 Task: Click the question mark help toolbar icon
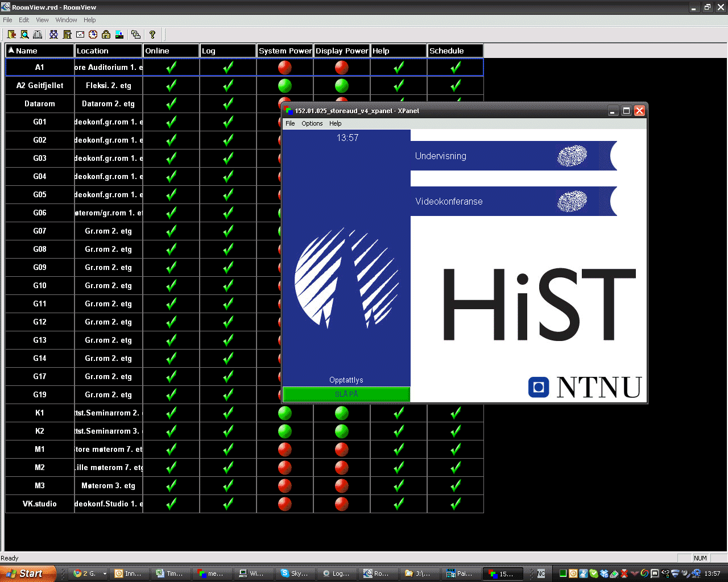(152, 35)
